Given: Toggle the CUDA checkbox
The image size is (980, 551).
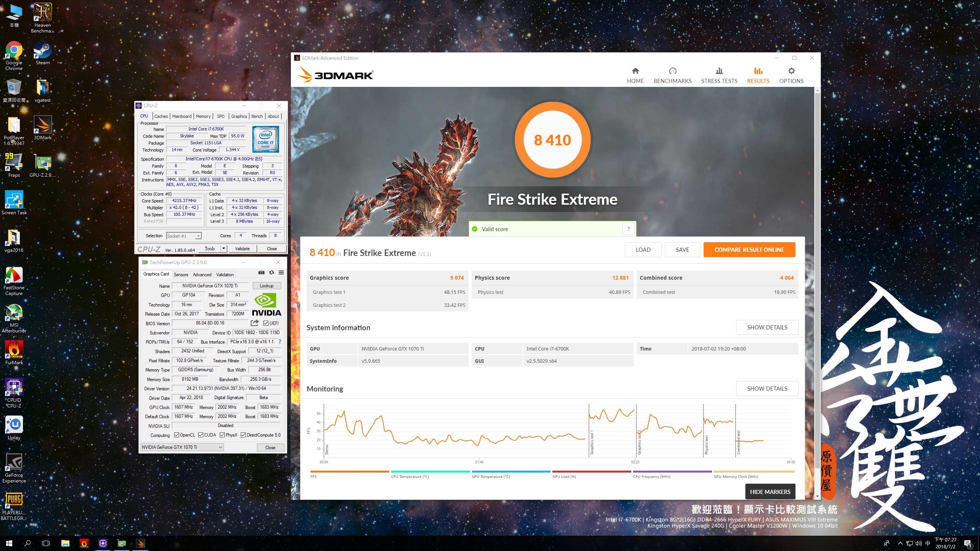Looking at the screenshot, I should 201,435.
